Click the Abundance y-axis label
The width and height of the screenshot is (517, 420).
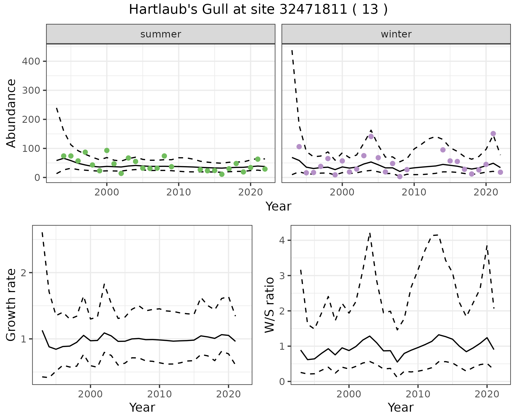tap(11, 113)
